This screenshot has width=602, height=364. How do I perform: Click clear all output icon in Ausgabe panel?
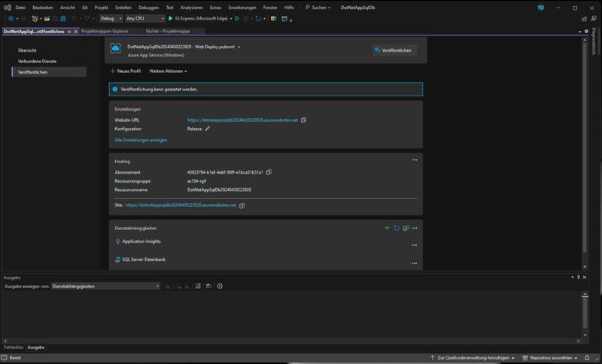coord(198,286)
